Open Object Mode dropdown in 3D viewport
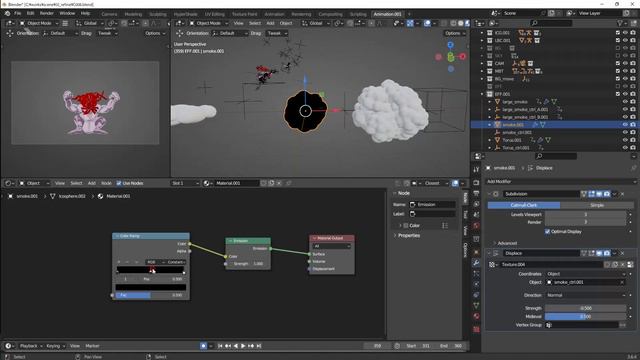The image size is (640, 360). 209,23
